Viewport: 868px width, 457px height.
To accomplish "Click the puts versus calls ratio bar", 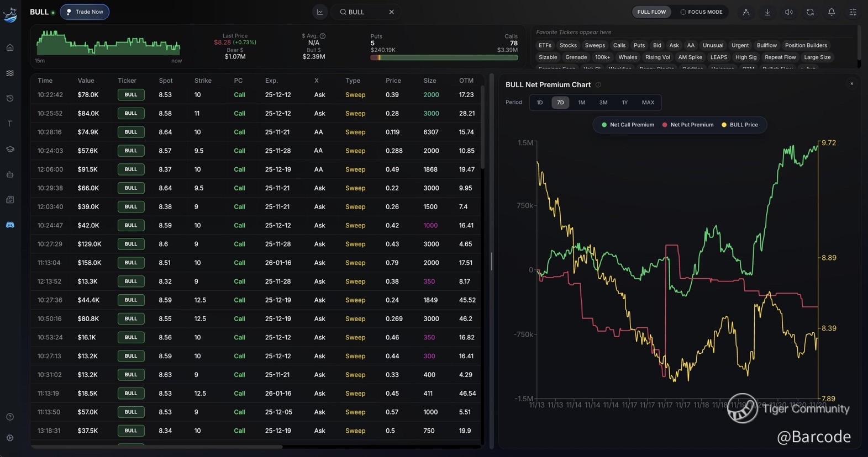I will point(444,57).
